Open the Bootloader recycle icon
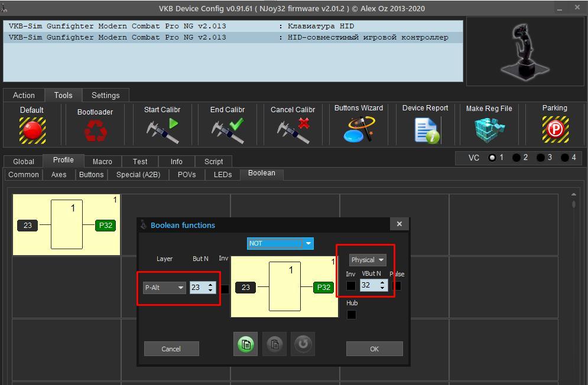 click(95, 131)
